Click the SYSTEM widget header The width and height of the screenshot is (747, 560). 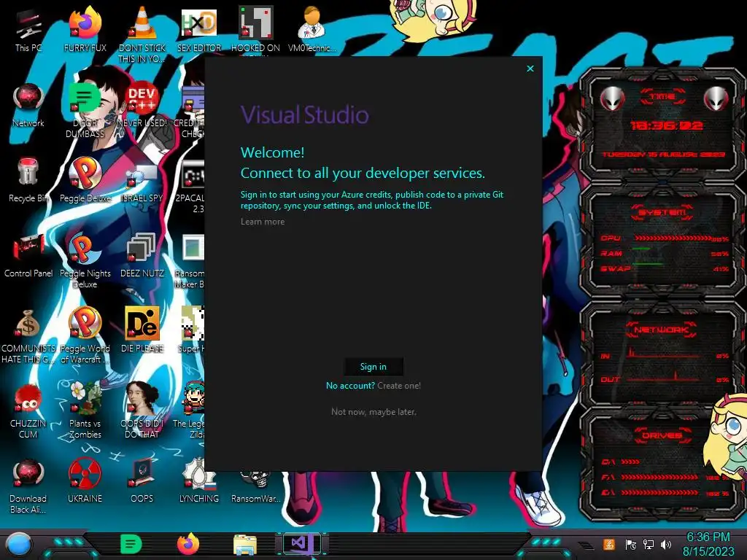tap(662, 212)
